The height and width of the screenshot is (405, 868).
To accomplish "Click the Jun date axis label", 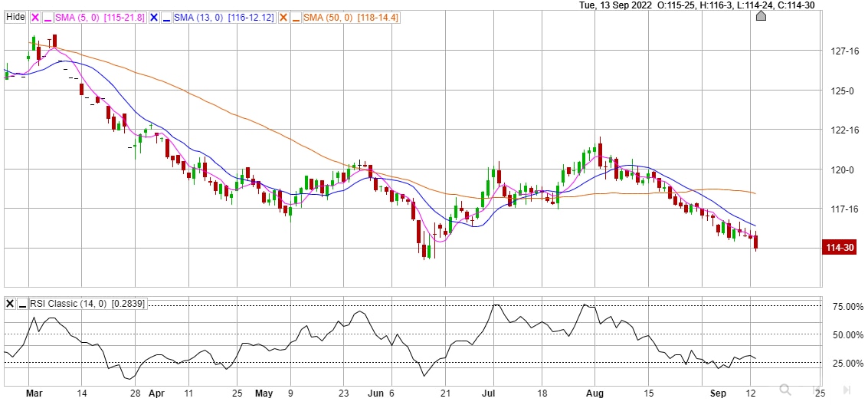I will tap(376, 393).
